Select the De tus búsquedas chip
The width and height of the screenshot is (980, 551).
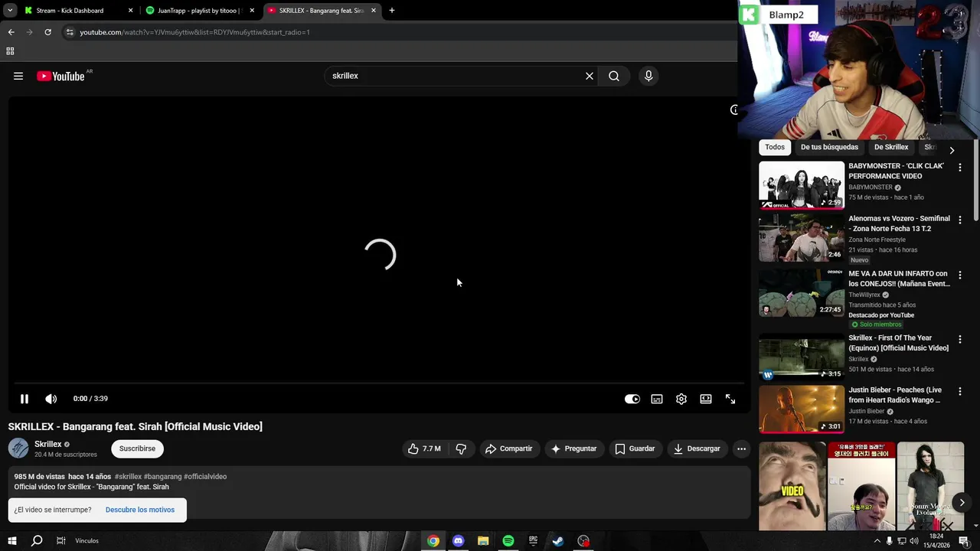(829, 147)
